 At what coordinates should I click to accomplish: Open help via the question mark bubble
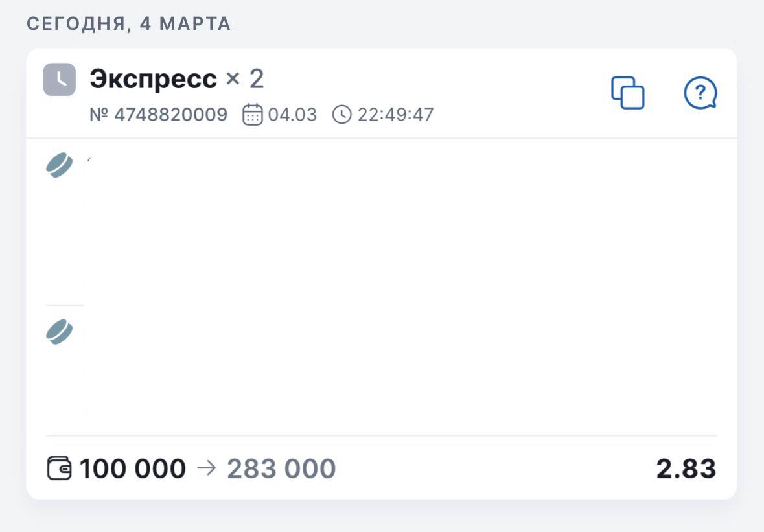700,93
